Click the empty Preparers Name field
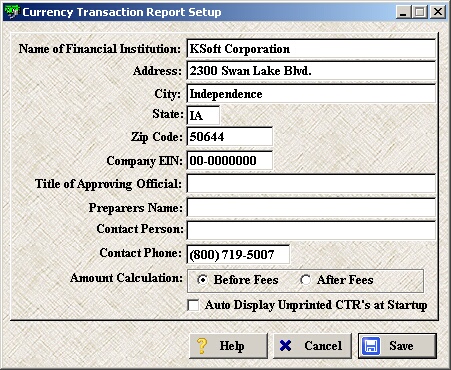The height and width of the screenshot is (370, 451). pyautogui.click(x=311, y=207)
